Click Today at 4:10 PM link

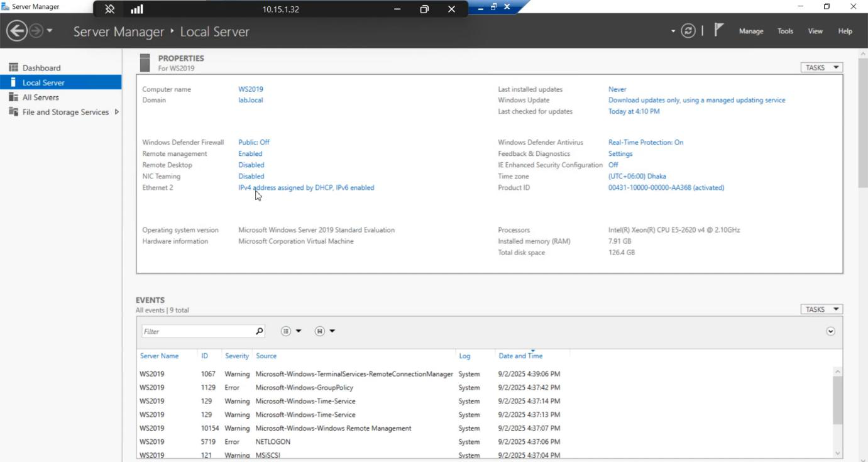[634, 111]
